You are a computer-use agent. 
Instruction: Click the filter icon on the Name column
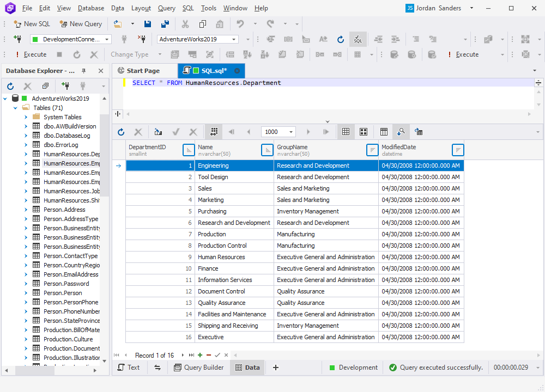pos(267,150)
